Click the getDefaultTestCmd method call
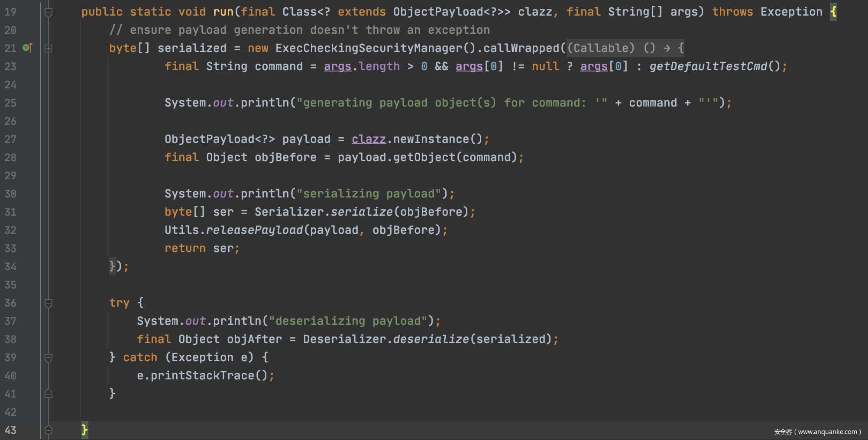The height and width of the screenshot is (440, 868). 708,67
